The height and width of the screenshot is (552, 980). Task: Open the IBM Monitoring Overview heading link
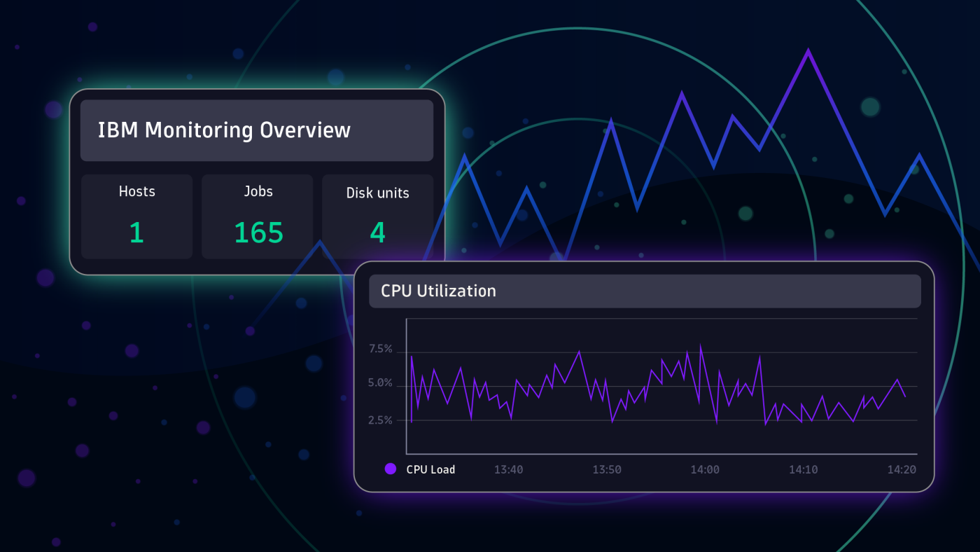[225, 130]
